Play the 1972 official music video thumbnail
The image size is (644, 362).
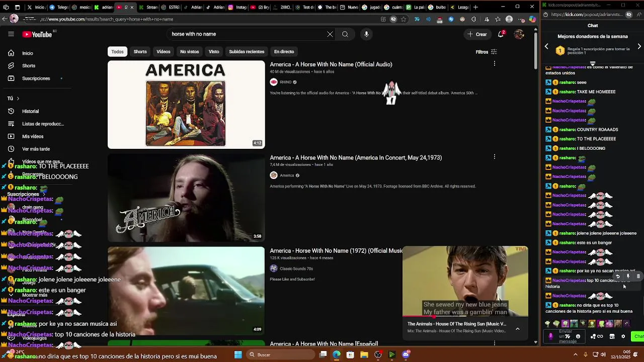pyautogui.click(x=186, y=291)
